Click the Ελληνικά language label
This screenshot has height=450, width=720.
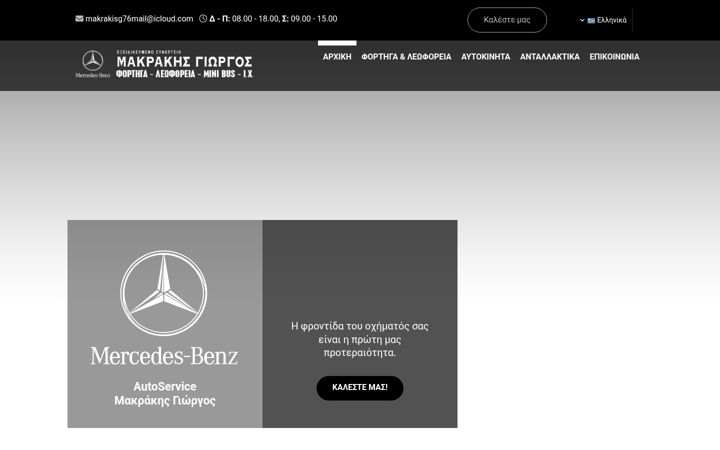[612, 20]
